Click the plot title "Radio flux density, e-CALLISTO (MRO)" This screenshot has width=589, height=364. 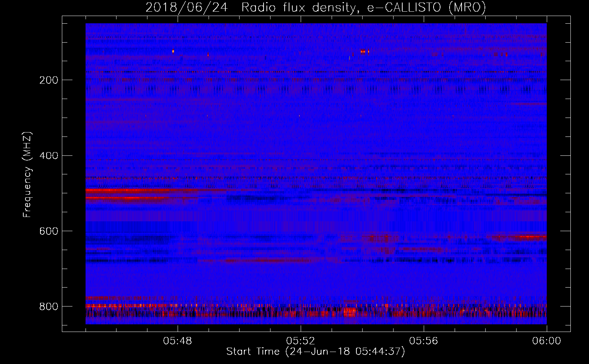pos(364,7)
